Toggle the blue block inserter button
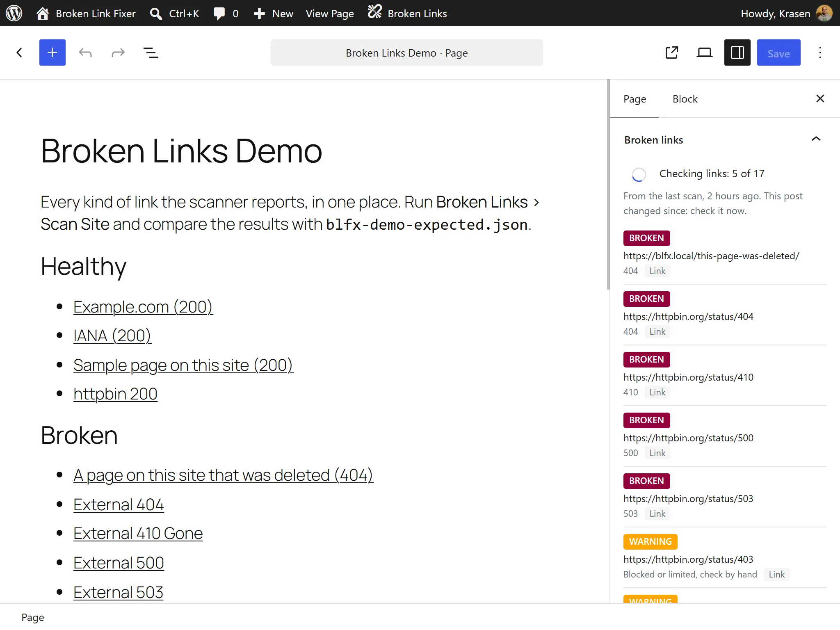Image resolution: width=840 pixels, height=630 pixels. [x=52, y=52]
